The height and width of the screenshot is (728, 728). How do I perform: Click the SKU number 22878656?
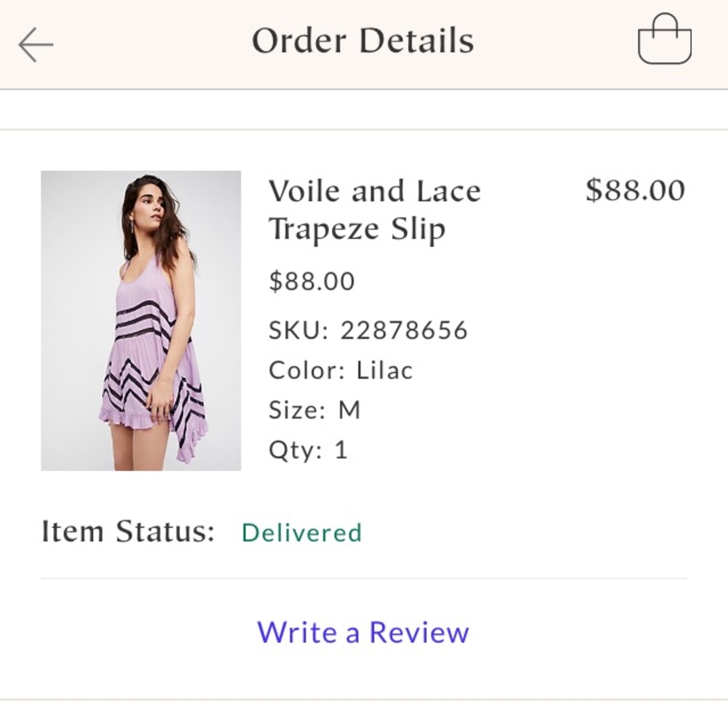(367, 330)
